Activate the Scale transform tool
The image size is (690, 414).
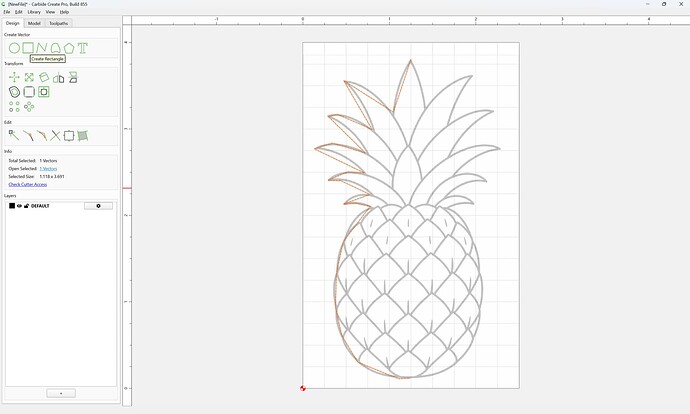(29, 77)
